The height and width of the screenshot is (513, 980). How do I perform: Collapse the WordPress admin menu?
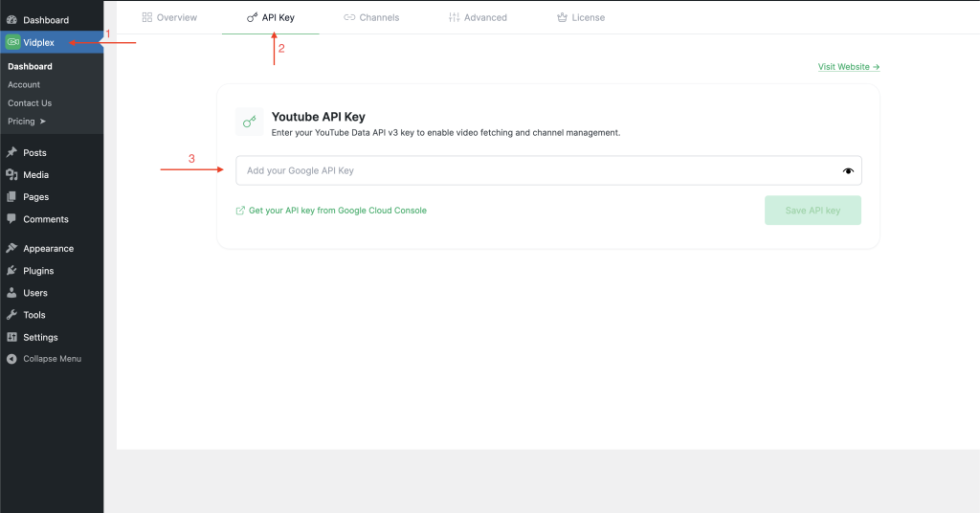coord(44,359)
